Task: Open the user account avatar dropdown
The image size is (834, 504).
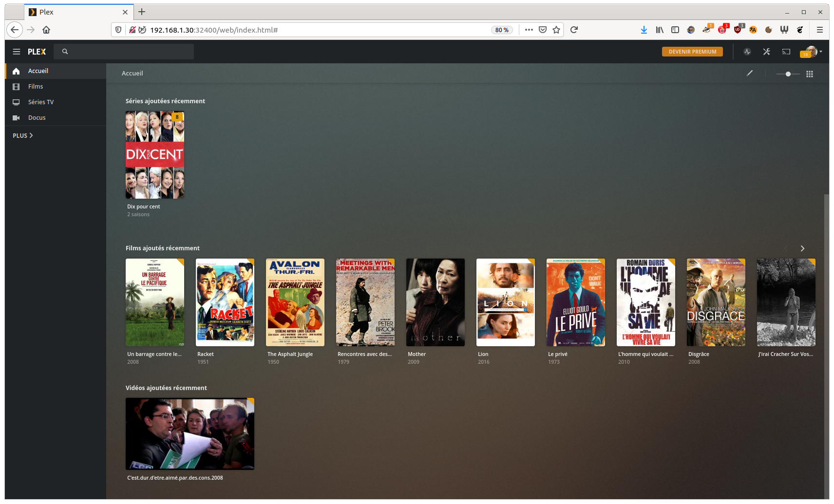Action: click(812, 52)
